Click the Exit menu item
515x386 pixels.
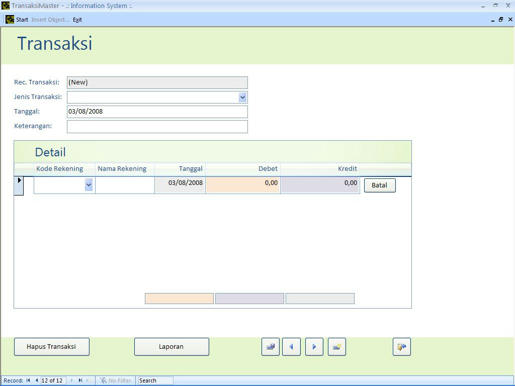(77, 20)
